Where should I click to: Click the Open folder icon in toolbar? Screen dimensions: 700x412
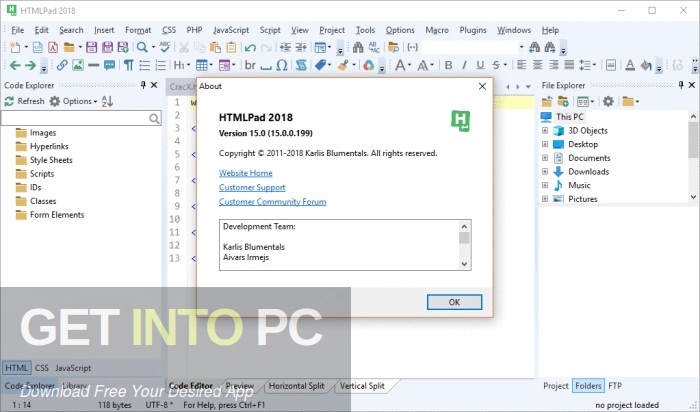click(x=69, y=47)
